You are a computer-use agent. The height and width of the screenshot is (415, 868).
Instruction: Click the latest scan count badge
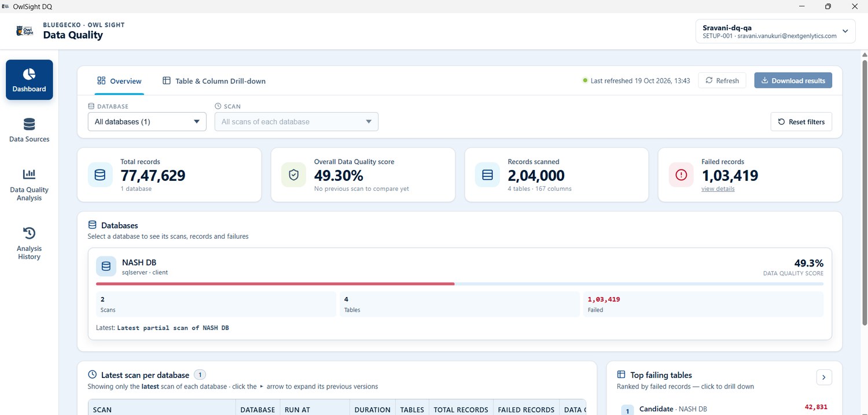click(x=200, y=375)
